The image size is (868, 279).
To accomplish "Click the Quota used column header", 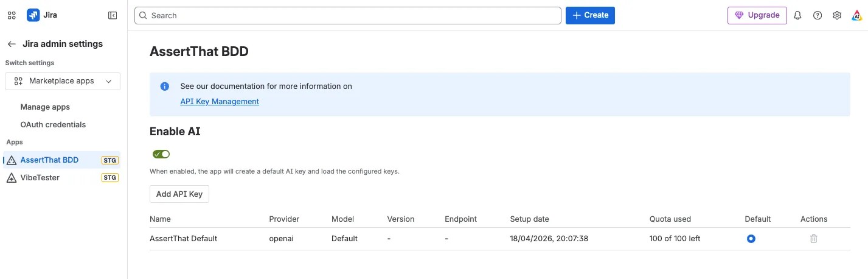I will [670, 219].
